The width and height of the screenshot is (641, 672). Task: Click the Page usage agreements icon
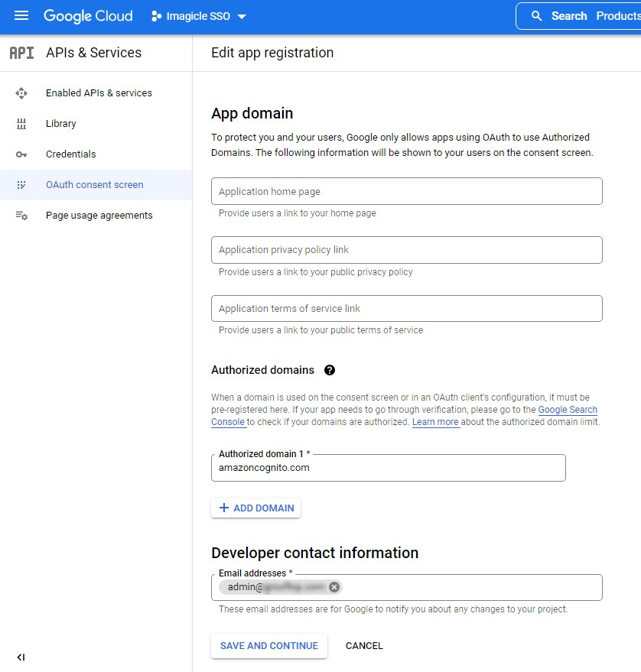click(21, 216)
